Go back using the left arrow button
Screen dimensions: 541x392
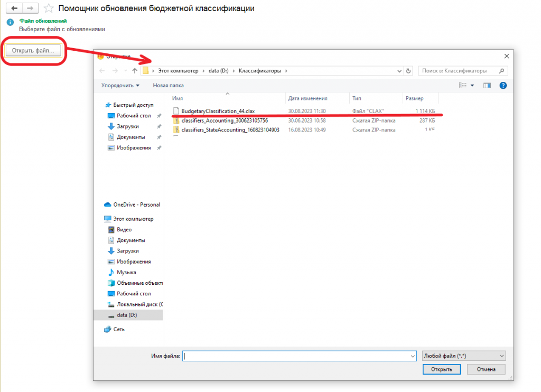click(x=14, y=8)
